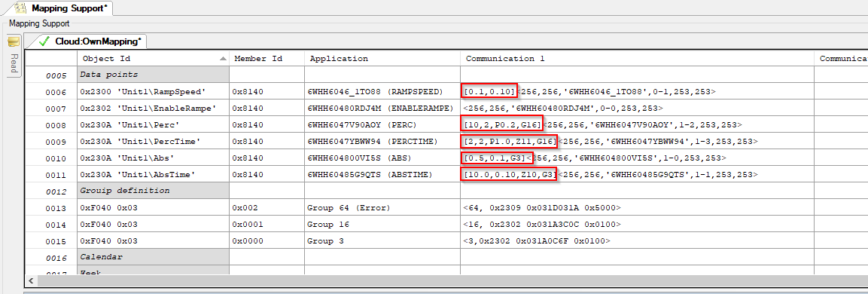Select the Unit1\EnableRampe object cell

point(153,108)
